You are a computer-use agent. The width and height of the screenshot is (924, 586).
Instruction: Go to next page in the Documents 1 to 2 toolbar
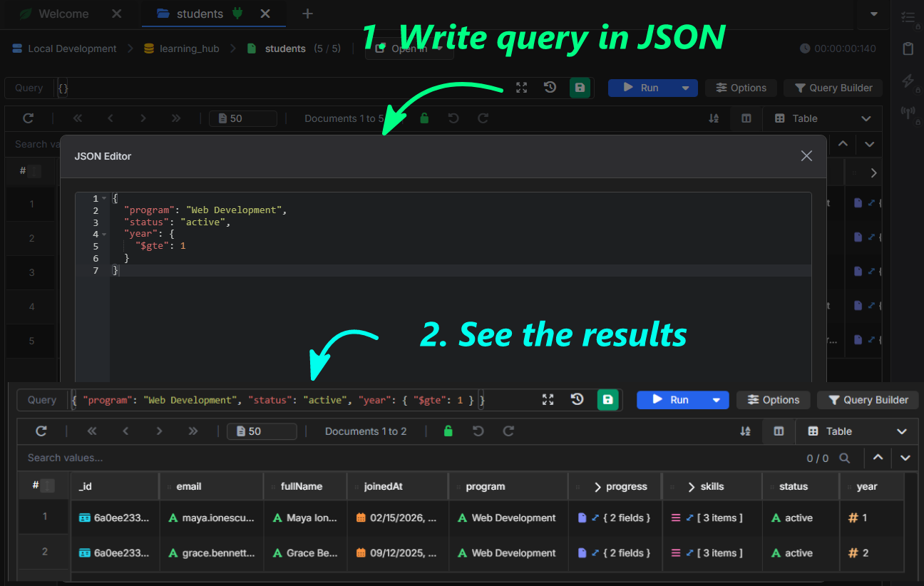159,431
